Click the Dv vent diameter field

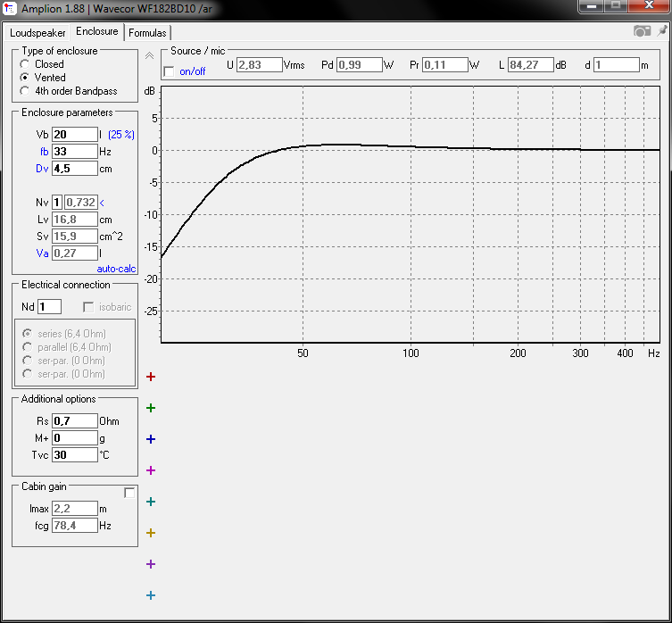coord(75,168)
